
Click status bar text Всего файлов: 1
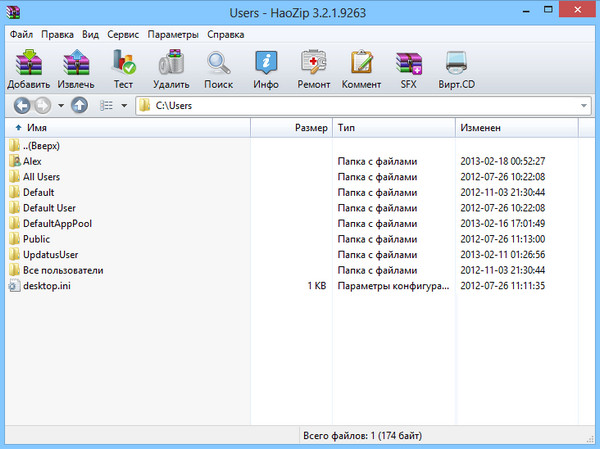pos(339,436)
